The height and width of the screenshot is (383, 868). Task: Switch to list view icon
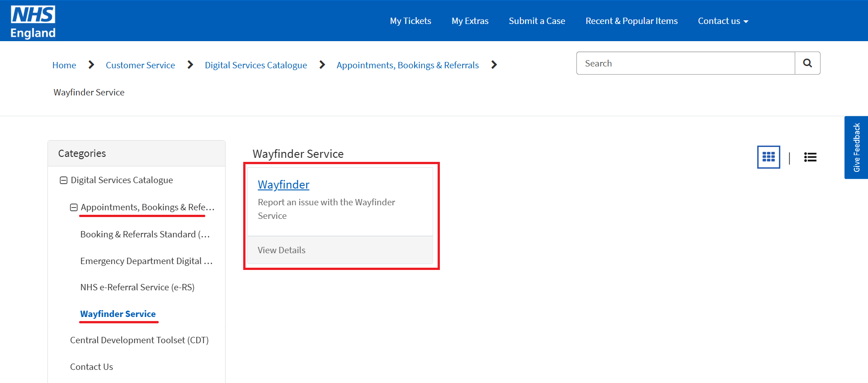pyautogui.click(x=810, y=157)
